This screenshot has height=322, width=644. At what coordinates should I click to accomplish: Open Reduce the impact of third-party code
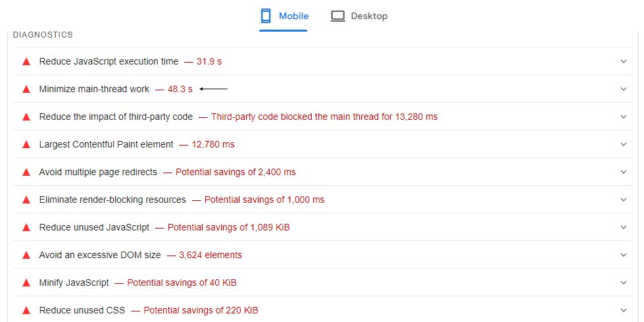(x=116, y=117)
